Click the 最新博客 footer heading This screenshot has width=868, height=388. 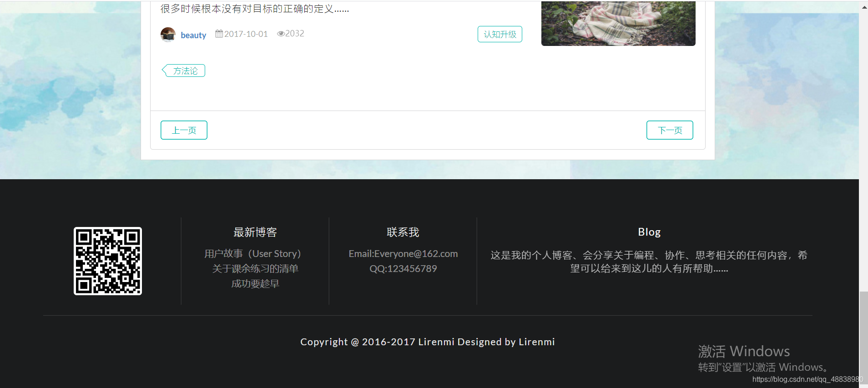(255, 232)
